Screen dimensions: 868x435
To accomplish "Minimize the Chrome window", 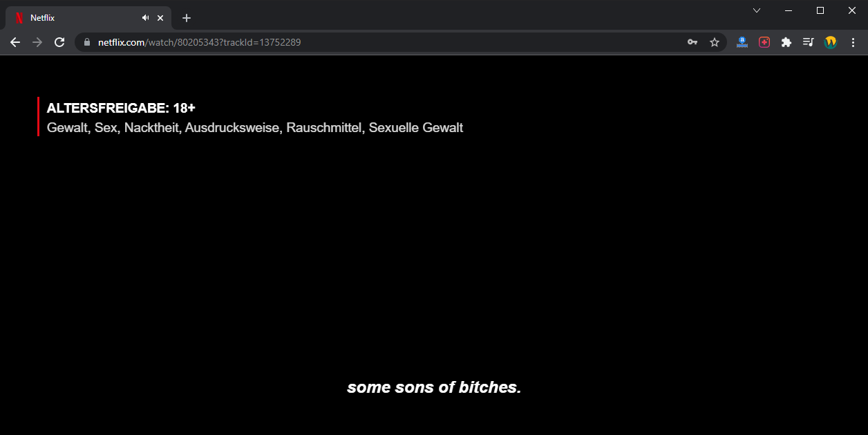I will 789,10.
